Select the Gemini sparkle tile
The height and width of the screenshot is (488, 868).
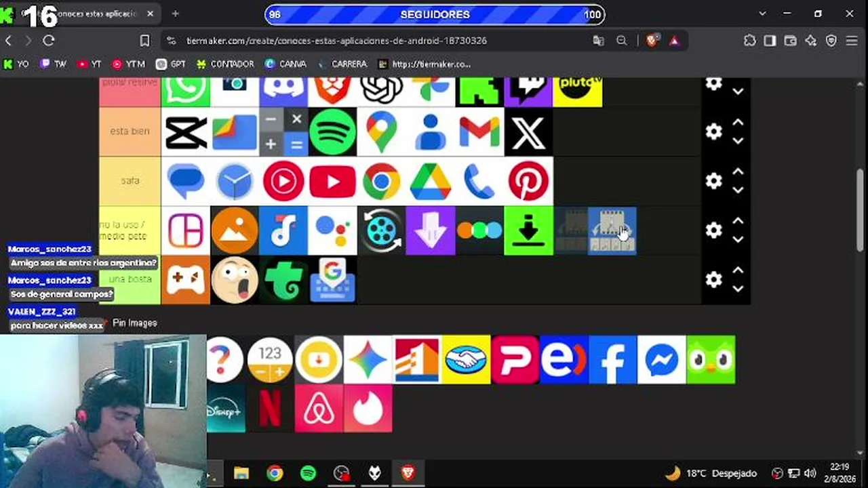[368, 359]
